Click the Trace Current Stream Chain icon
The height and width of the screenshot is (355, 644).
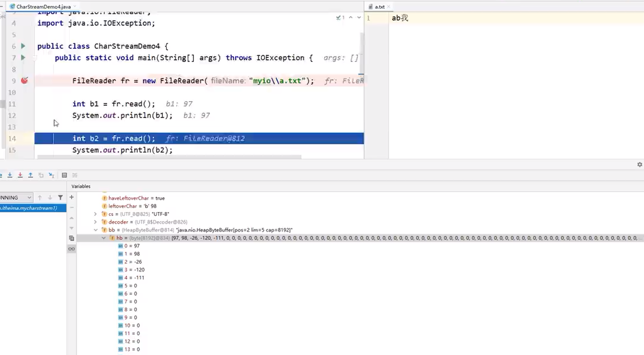75,175
